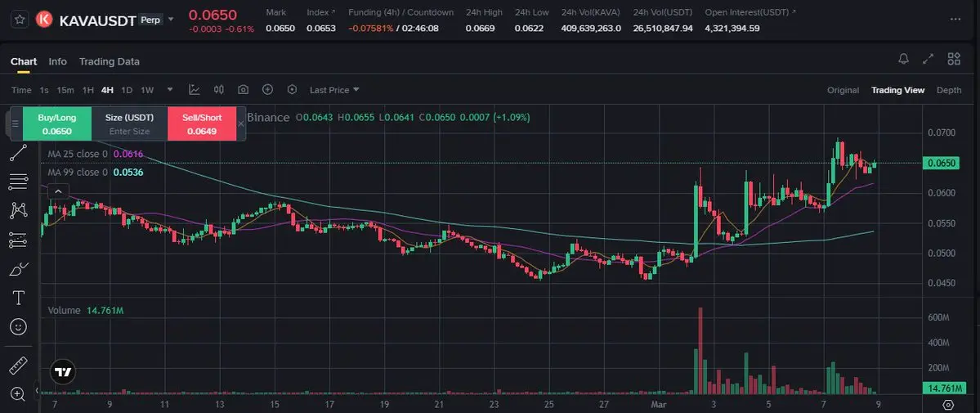Open chart settings hexagon icon

click(292, 90)
